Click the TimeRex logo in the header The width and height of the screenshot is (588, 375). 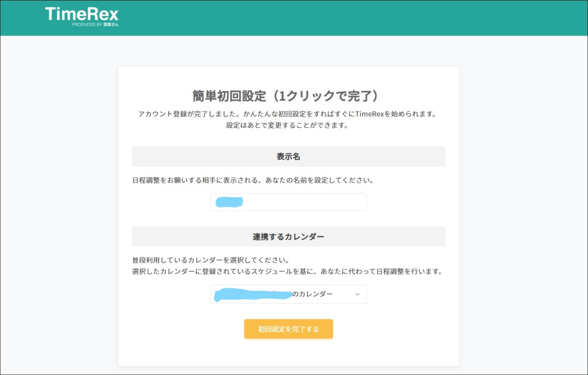(x=82, y=15)
